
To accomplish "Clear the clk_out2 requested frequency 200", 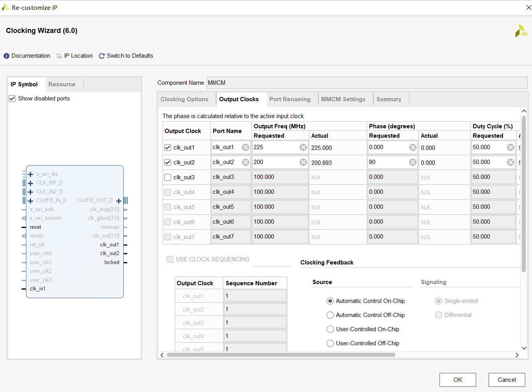I will point(303,162).
